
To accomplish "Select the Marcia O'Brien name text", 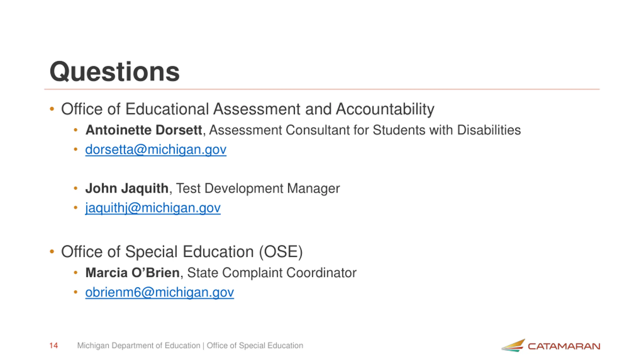I will pyautogui.click(x=133, y=273).
